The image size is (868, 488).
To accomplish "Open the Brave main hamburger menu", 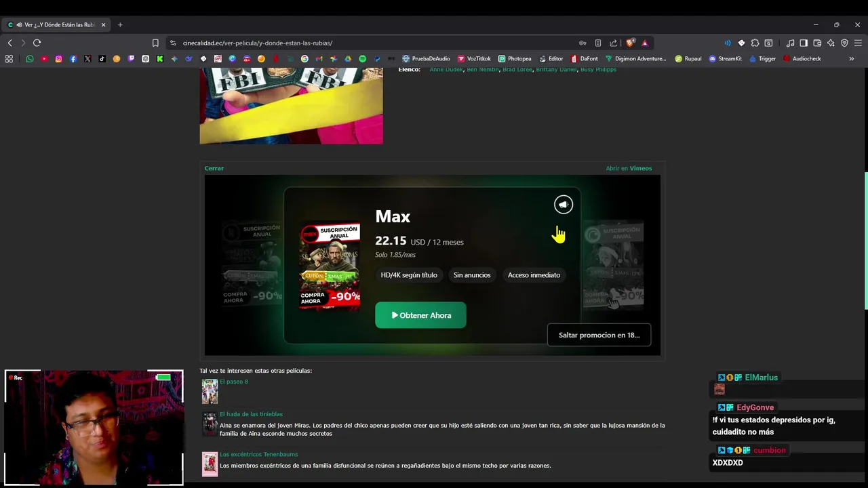I will coord(858,43).
